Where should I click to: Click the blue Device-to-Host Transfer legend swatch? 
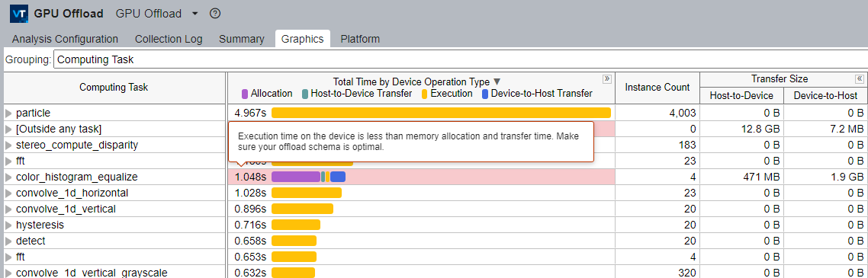485,94
